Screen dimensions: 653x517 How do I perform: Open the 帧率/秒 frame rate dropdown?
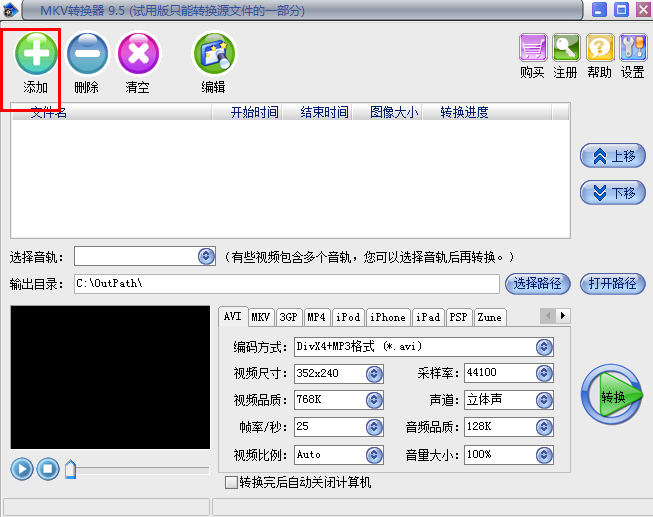(374, 427)
